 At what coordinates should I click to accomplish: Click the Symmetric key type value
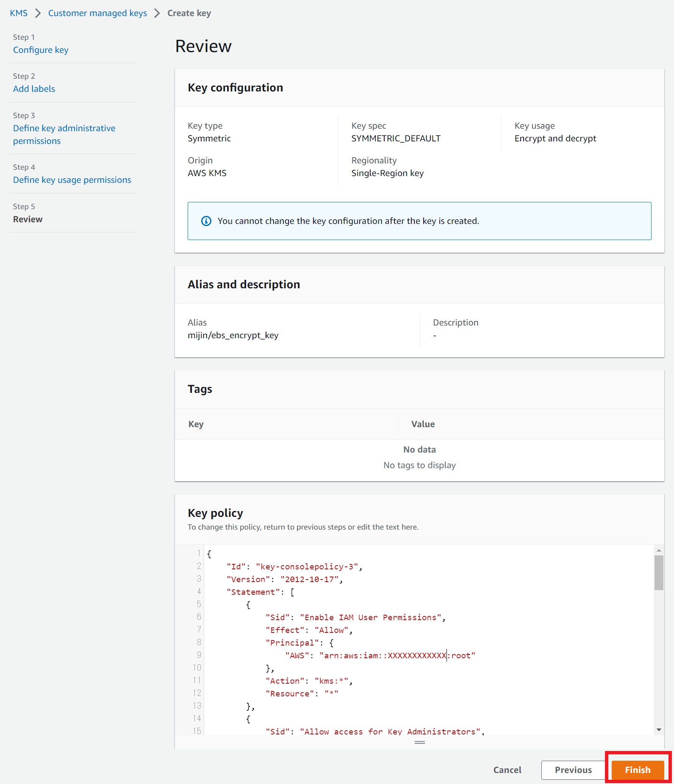[209, 138]
